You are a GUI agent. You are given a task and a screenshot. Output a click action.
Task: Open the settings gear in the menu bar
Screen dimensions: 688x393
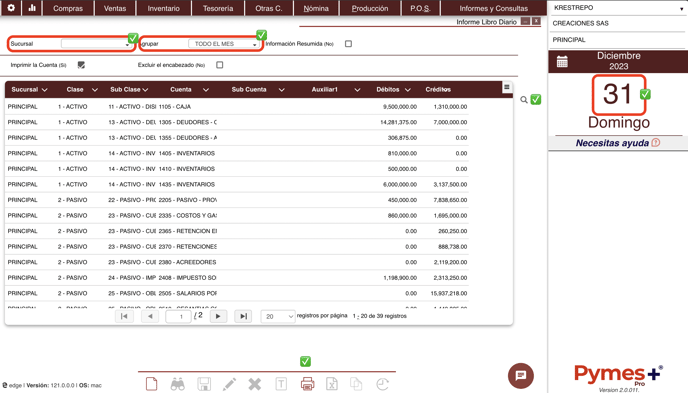pos(11,8)
